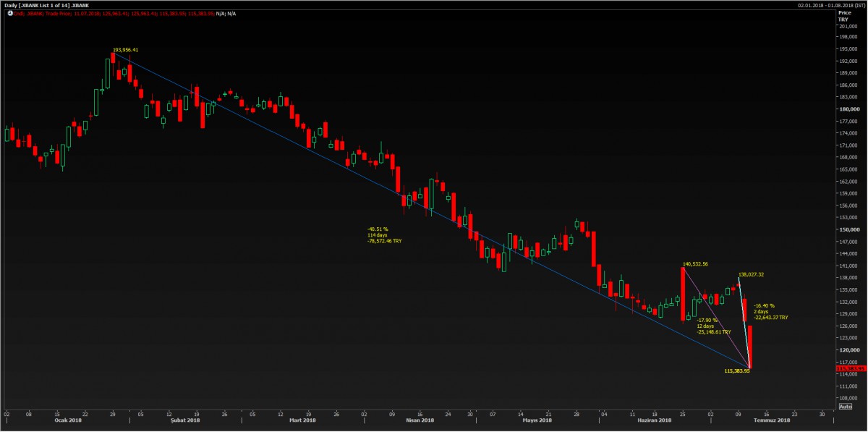The width and height of the screenshot is (868, 432).
Task: Select the -40.51 % 114 days annotation
Action: pos(384,234)
